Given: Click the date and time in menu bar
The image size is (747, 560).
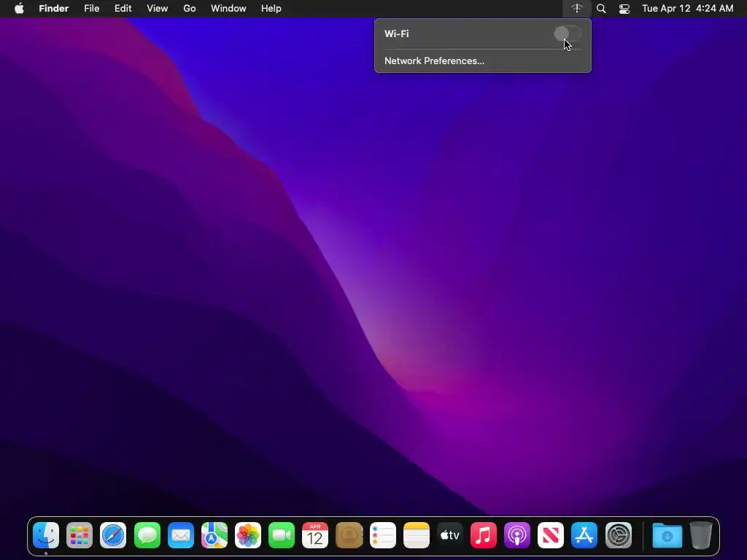Looking at the screenshot, I should pyautogui.click(x=687, y=9).
